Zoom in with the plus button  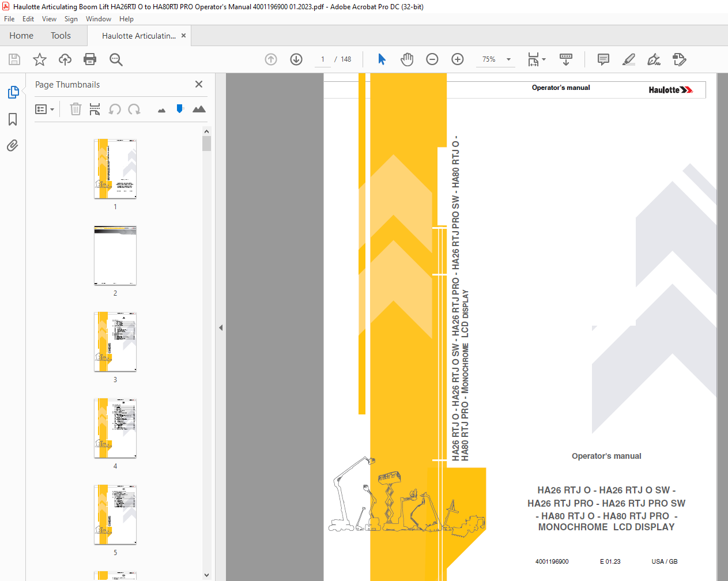click(458, 59)
